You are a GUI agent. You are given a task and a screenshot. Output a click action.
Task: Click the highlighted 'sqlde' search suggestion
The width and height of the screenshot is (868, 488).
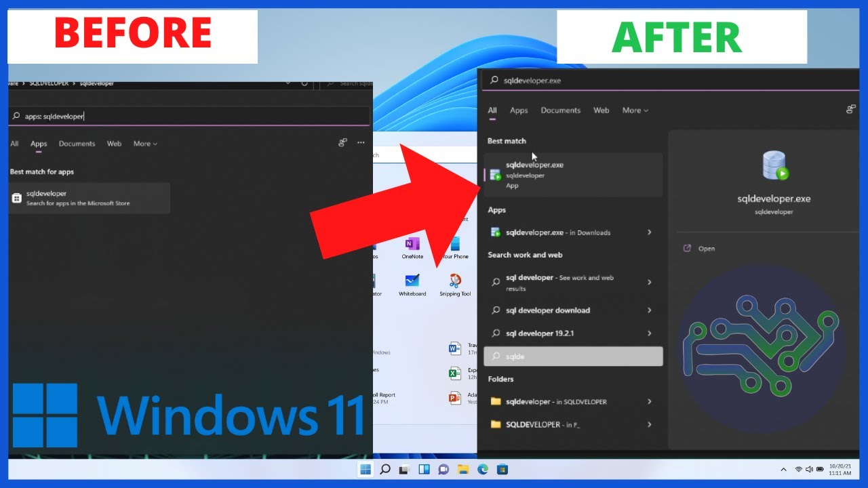point(573,357)
